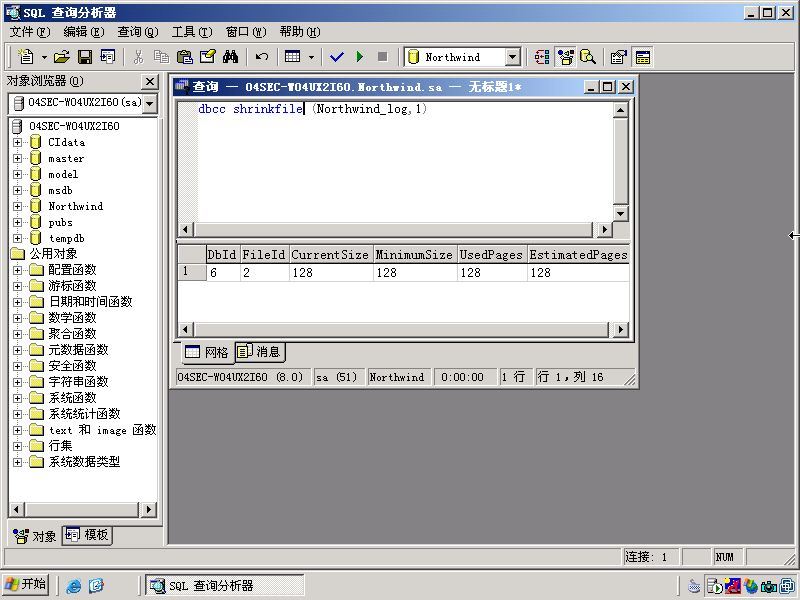Click the DbId cell with value 6
Image resolution: width=800 pixels, height=600 pixels.
pyautogui.click(x=223, y=273)
